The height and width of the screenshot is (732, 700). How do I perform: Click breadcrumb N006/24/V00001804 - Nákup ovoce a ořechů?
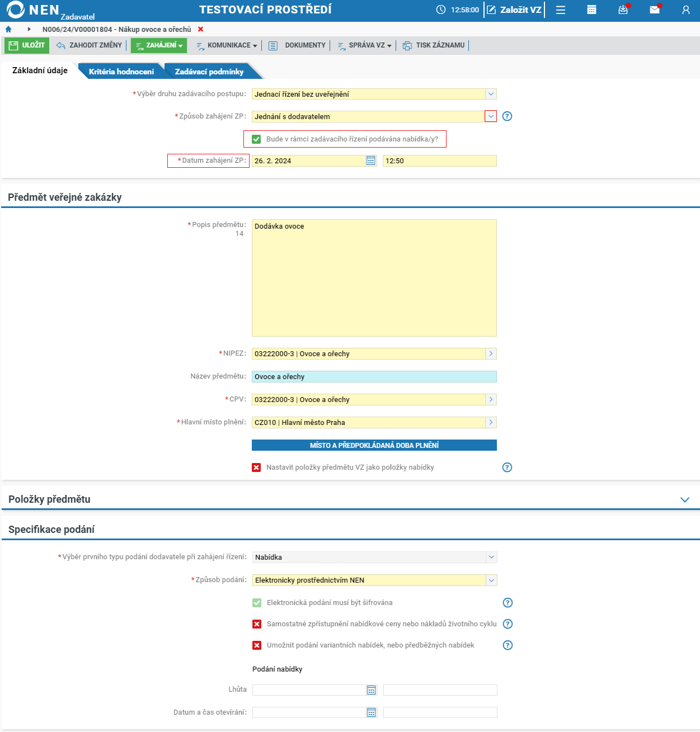coord(116,29)
